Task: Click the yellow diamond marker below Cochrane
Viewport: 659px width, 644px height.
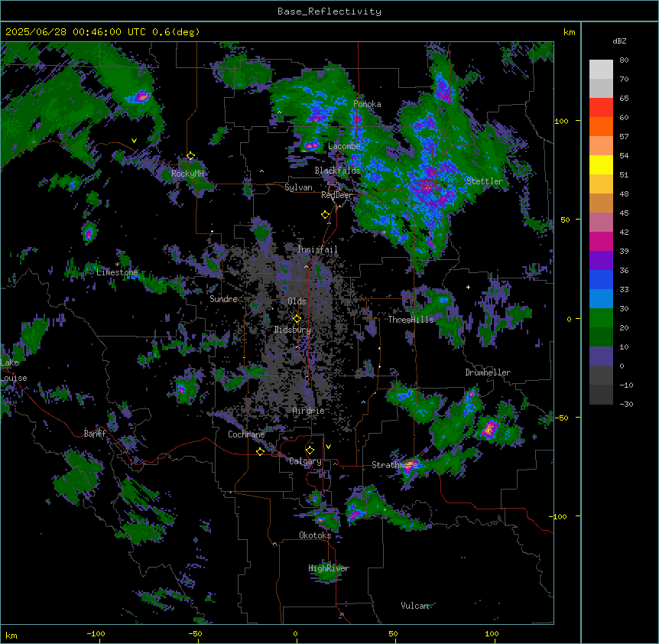Action: (260, 451)
